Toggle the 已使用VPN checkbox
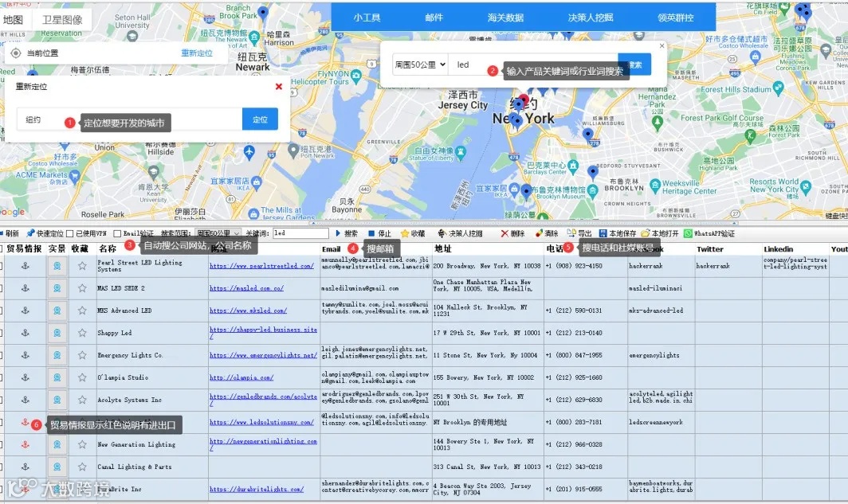The height and width of the screenshot is (504, 848). click(70, 233)
